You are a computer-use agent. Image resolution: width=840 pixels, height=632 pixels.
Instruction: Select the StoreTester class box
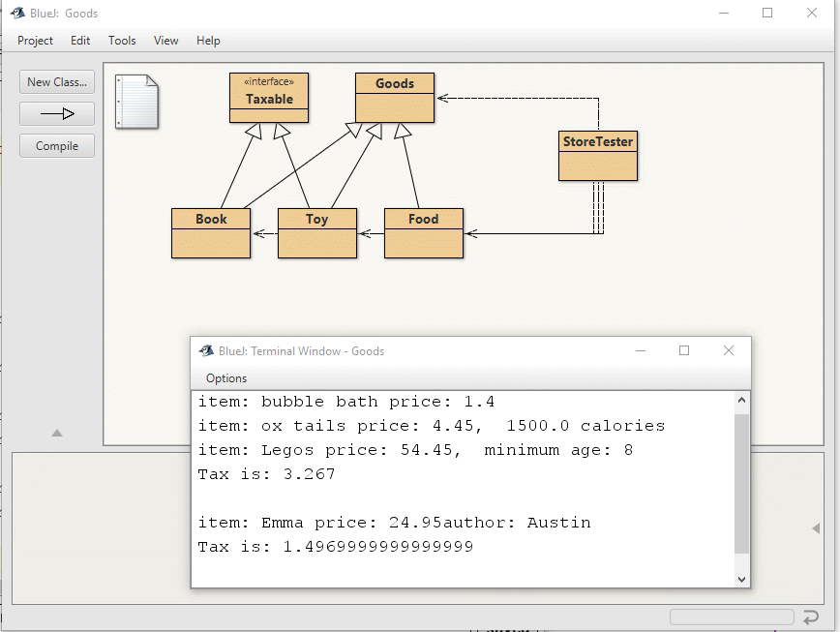point(598,156)
